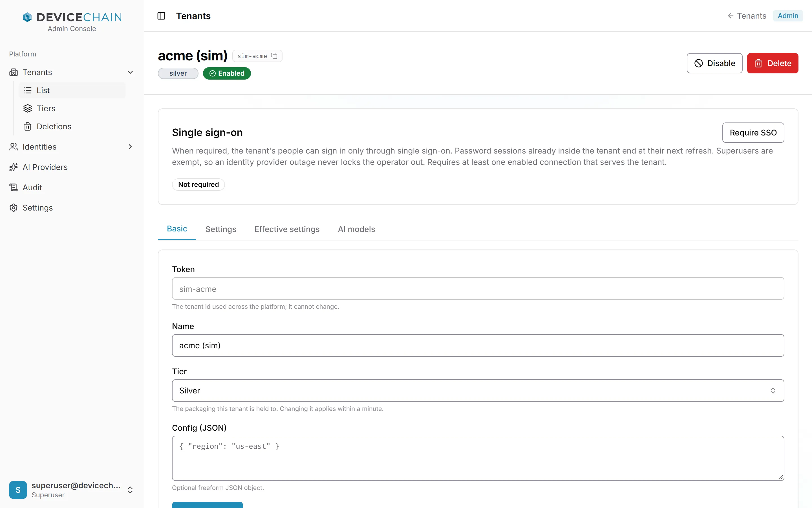This screenshot has width=812, height=508.
Task: Open the AI Providers sidebar item
Action: (x=72, y=167)
